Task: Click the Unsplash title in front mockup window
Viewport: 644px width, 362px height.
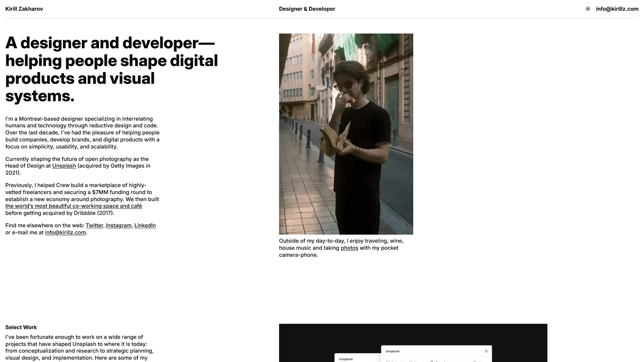Action: pos(392,351)
